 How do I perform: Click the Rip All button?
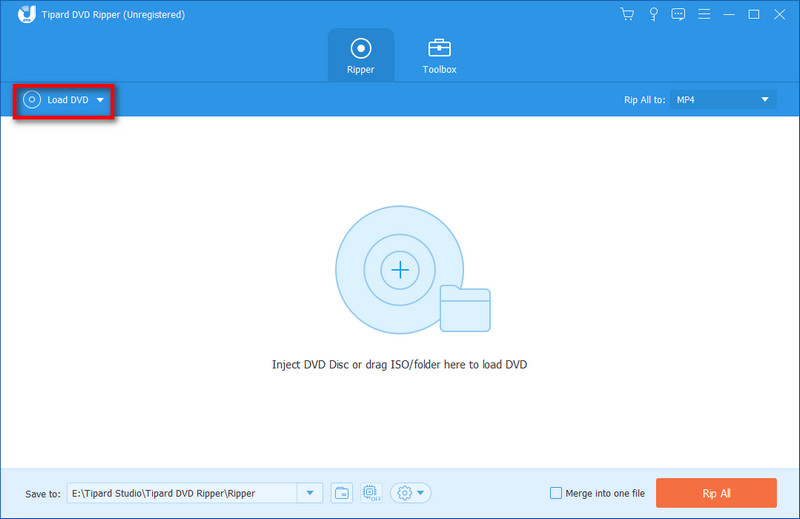click(716, 493)
